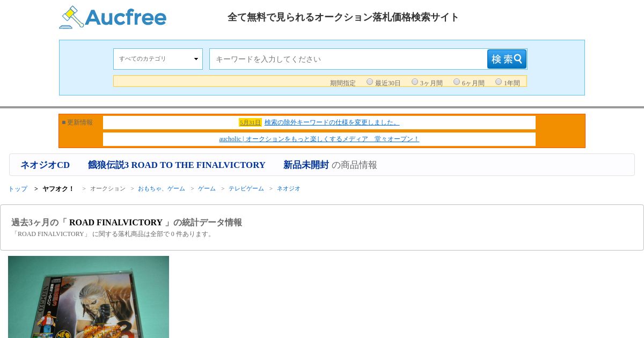Screen dimensions: 644x338
Task: Open the おもちゃ、ゲーム breadcrumb link
Action: click(161, 189)
